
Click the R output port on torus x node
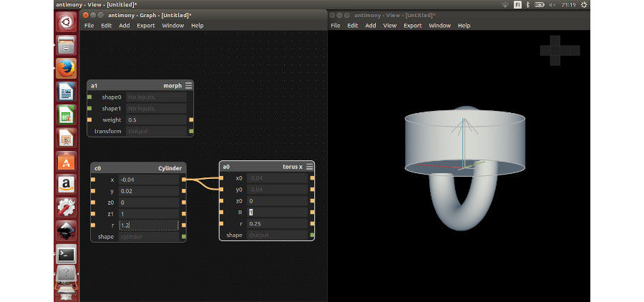(312, 212)
